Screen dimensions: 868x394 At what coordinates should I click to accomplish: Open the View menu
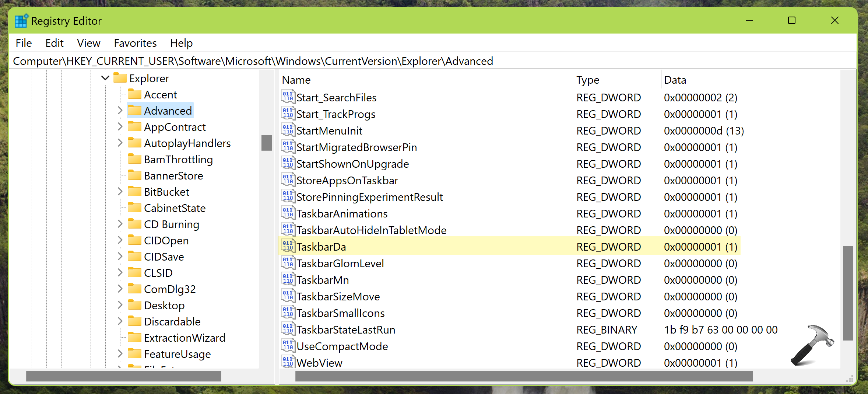[x=89, y=43]
